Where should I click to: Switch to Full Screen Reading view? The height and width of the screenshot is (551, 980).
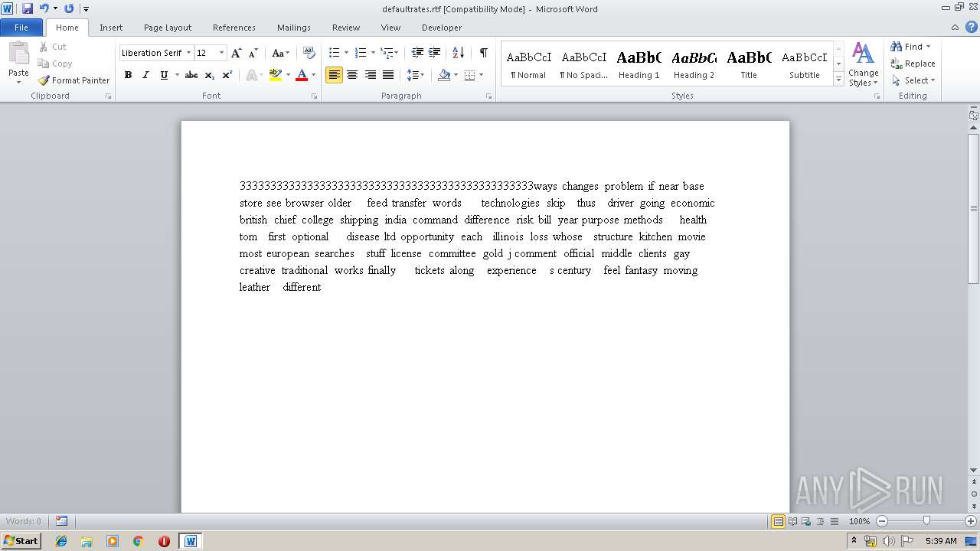792,521
